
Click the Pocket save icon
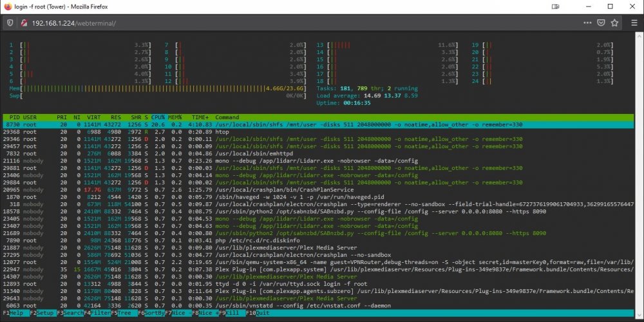(x=601, y=23)
